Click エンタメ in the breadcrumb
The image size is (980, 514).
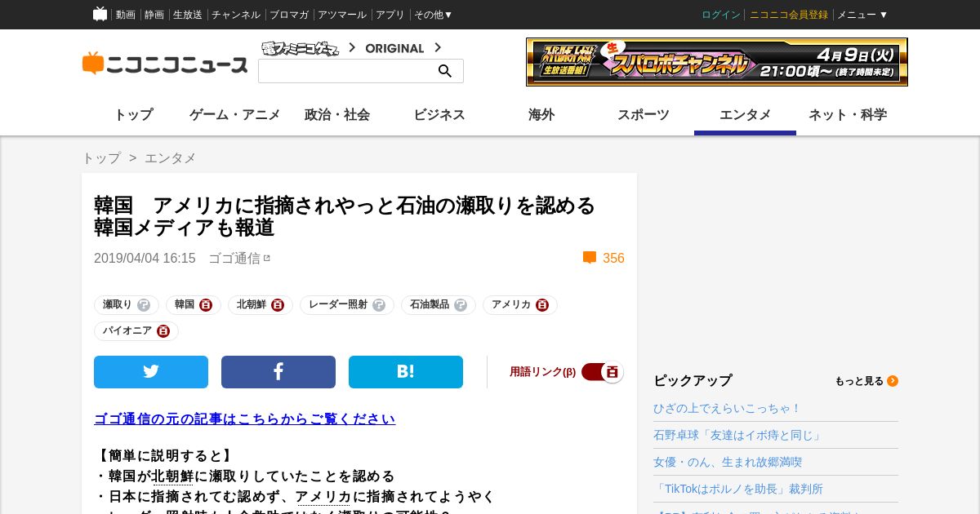pos(171,158)
